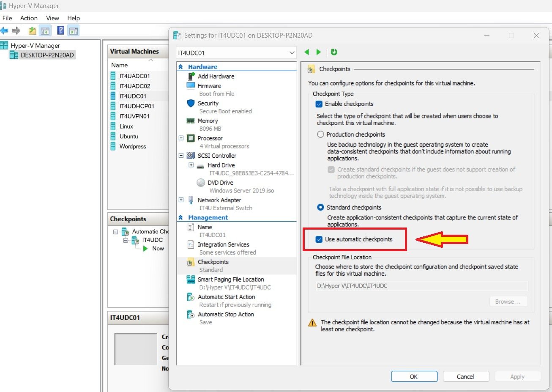The width and height of the screenshot is (552, 392).
Task: Open the Action menu
Action: (29, 18)
